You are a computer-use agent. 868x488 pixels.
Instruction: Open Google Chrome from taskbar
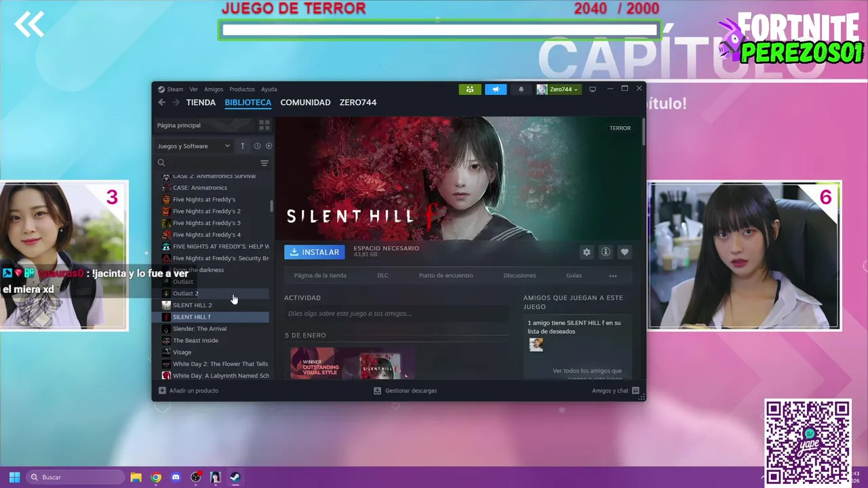coord(156,477)
